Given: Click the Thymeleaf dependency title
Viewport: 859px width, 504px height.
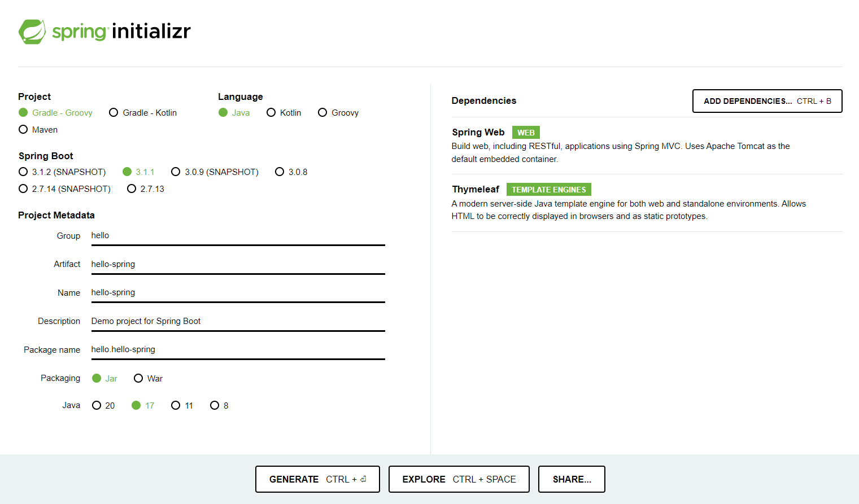Looking at the screenshot, I should click(476, 190).
